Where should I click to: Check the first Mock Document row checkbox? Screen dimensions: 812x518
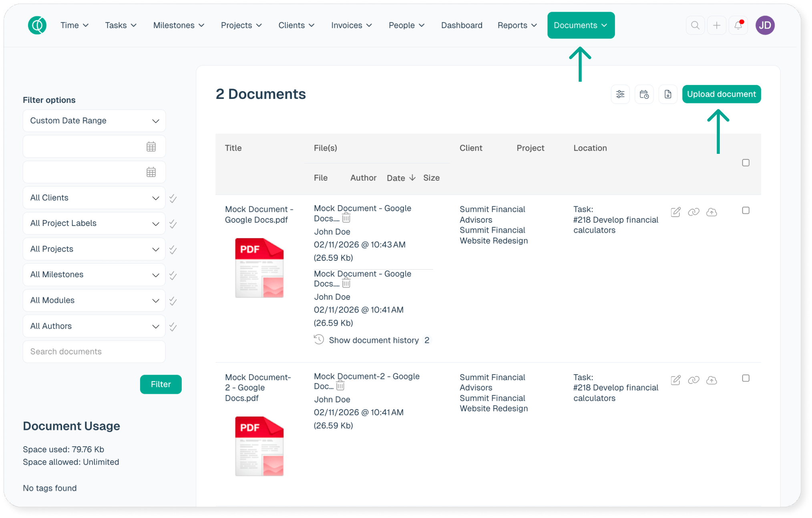pyautogui.click(x=746, y=210)
